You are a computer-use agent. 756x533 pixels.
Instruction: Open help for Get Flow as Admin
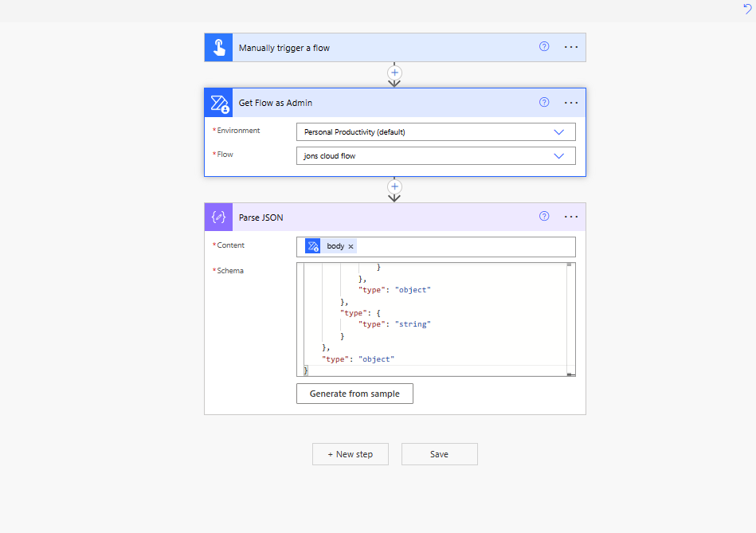(x=544, y=102)
